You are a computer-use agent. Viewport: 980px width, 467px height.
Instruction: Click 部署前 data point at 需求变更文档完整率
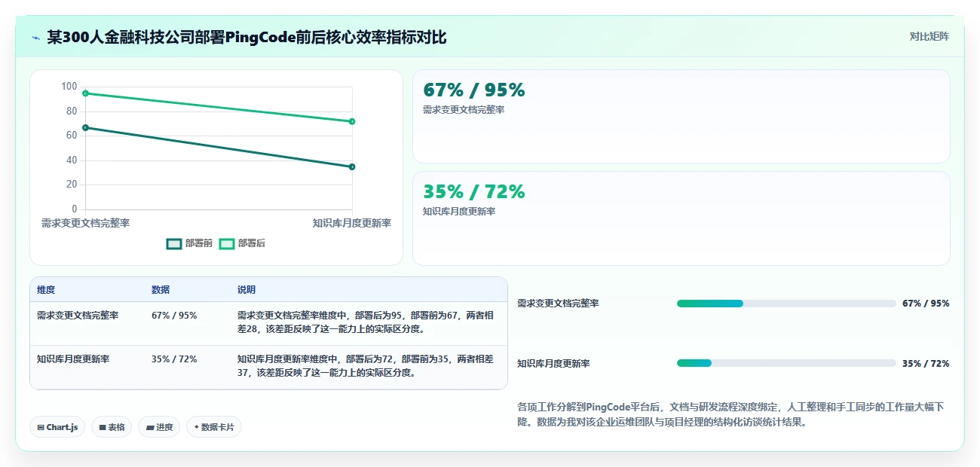(85, 127)
